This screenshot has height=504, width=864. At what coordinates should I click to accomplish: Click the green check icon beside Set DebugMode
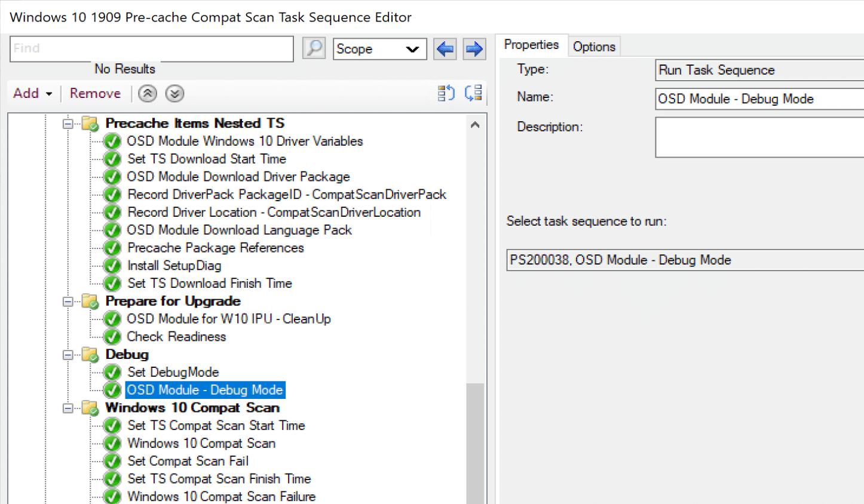[112, 372]
